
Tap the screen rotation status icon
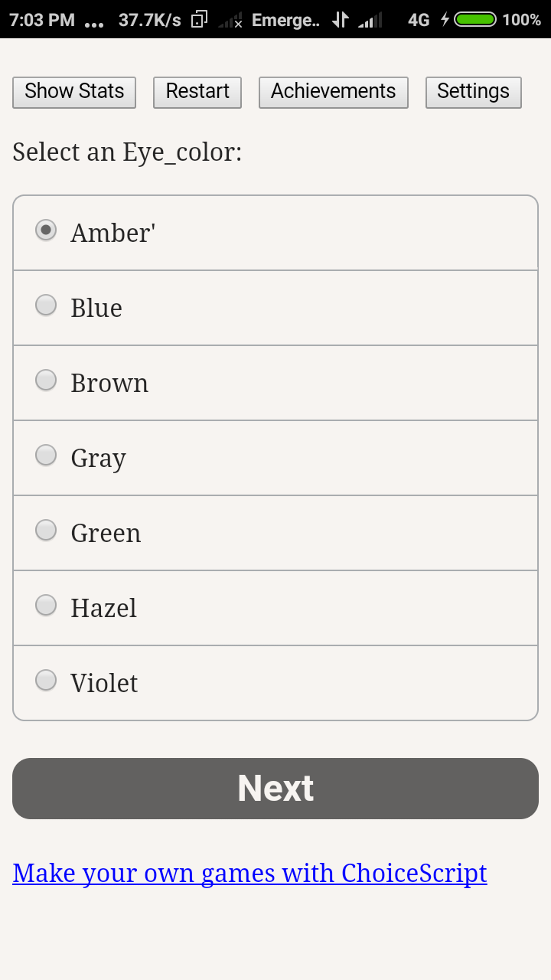(199, 20)
